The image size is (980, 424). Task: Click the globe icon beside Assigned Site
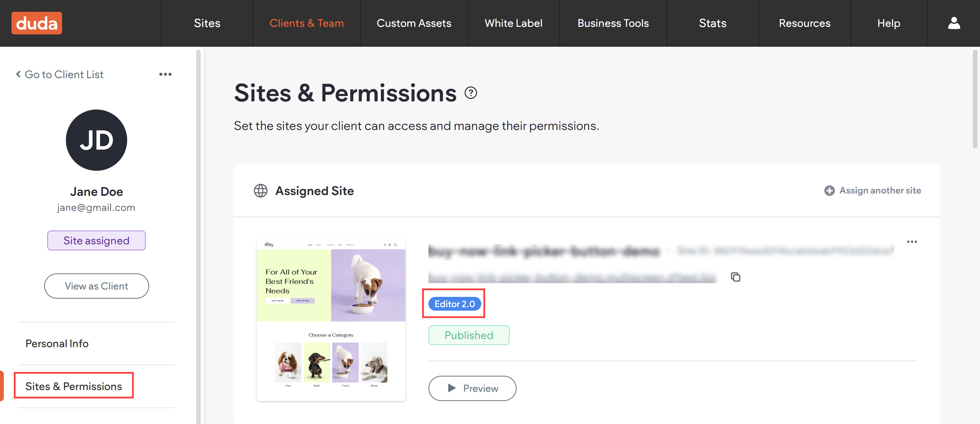point(261,191)
